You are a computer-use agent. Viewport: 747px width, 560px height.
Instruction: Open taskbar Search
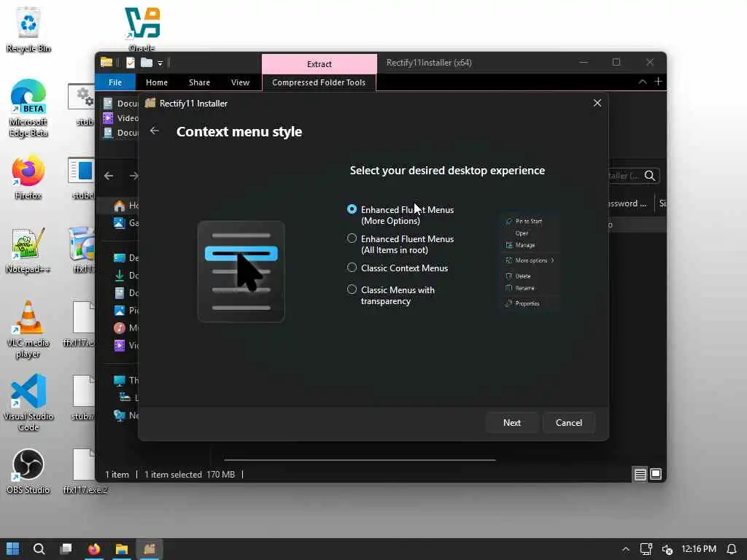coord(39,549)
